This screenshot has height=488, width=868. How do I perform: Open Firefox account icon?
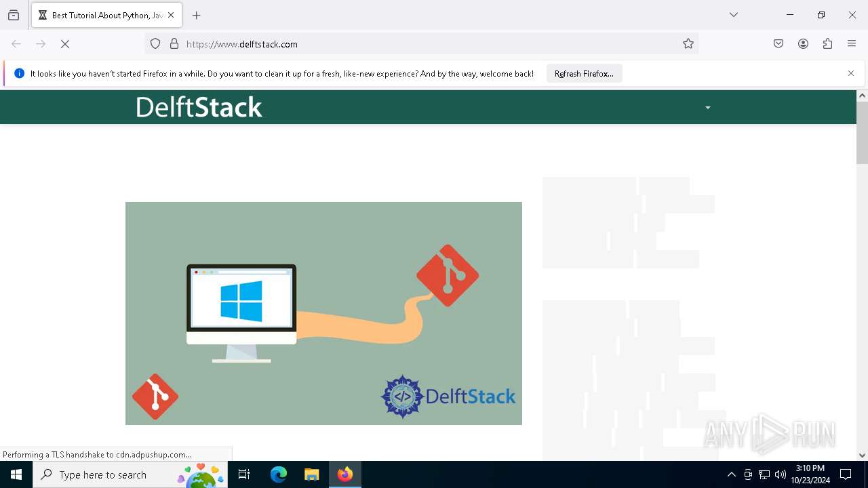(803, 44)
